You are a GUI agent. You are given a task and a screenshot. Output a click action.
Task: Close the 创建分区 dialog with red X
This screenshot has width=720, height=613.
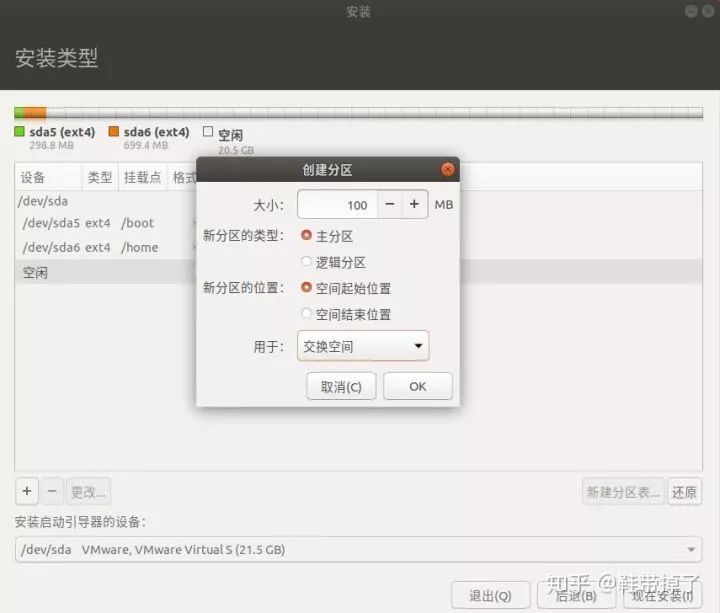point(447,169)
